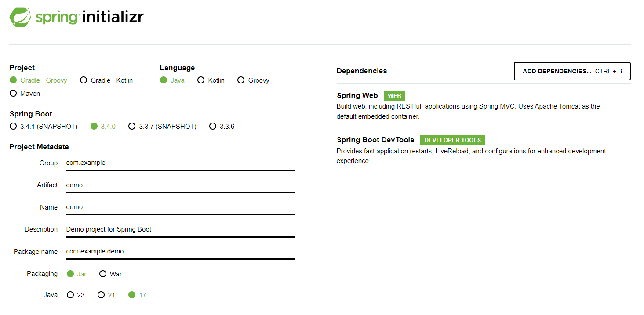The image size is (644, 315).
Task: Focus the Artifact input field
Action: [x=180, y=185]
